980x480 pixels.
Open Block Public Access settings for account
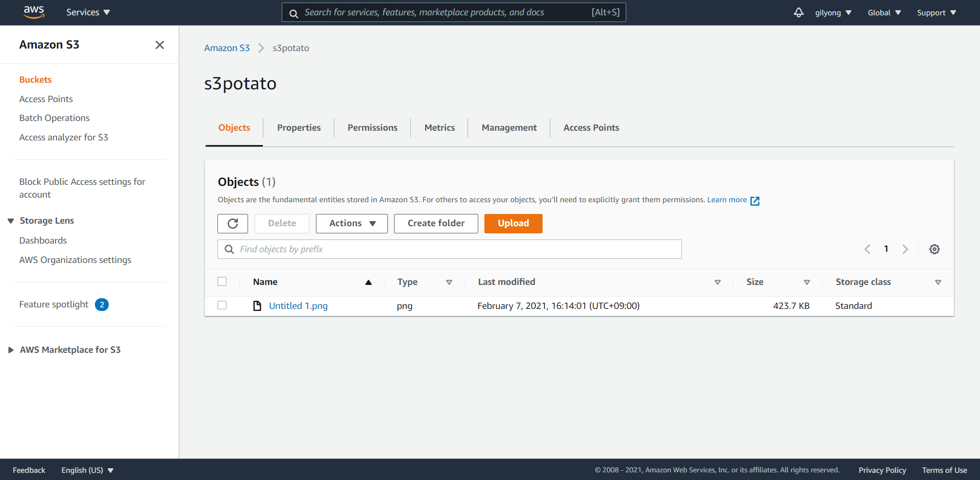pos(82,188)
